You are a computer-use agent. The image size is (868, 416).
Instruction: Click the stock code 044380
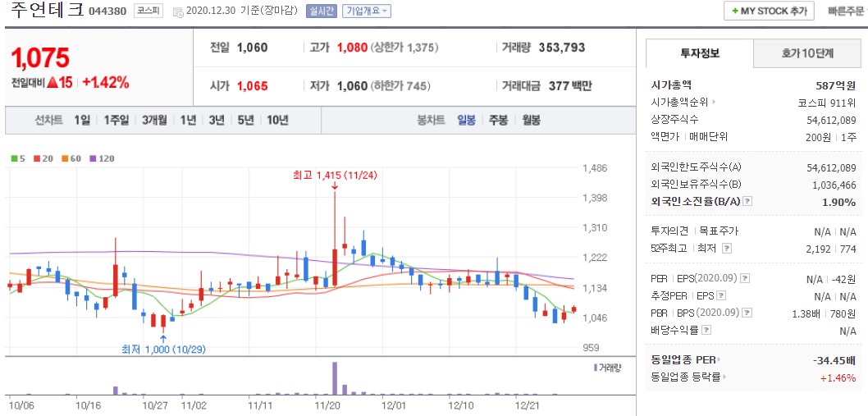click(107, 11)
